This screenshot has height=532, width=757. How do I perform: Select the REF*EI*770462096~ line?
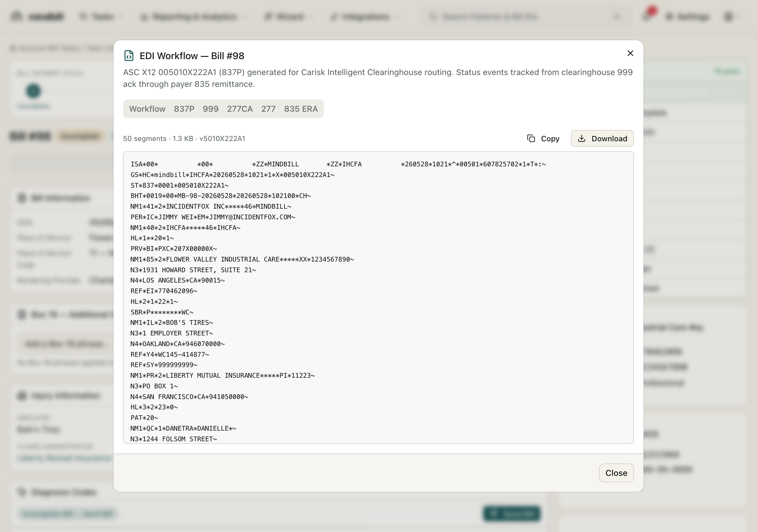tap(164, 291)
